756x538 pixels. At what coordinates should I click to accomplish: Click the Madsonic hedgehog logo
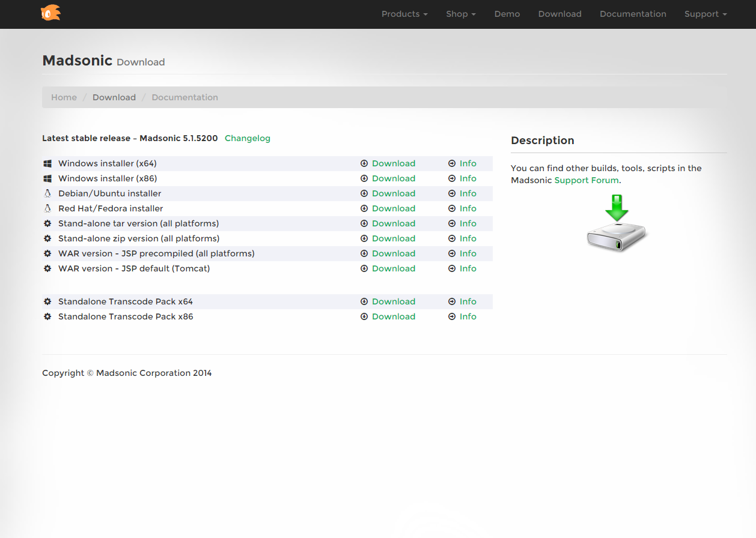[x=50, y=13]
